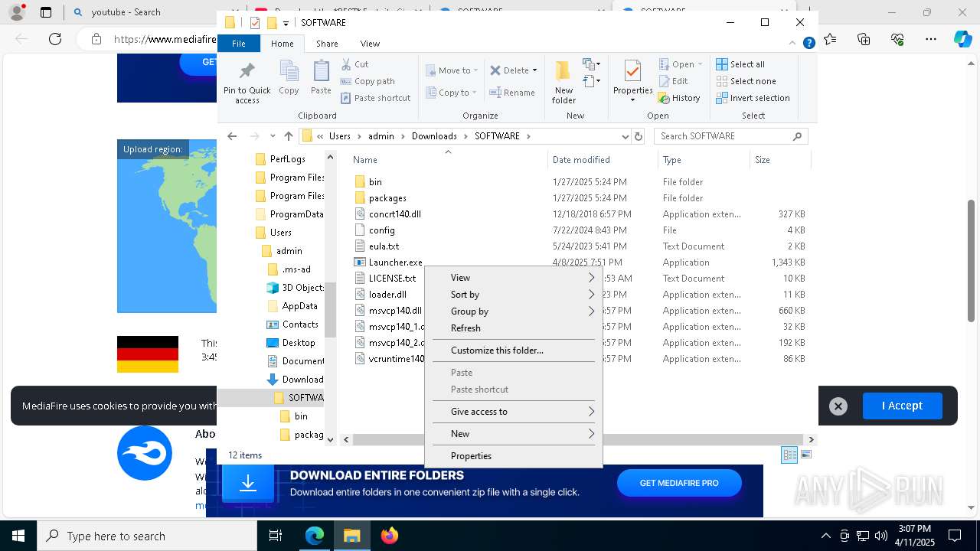The height and width of the screenshot is (551, 980).
Task: Click the Paste ribbon icon
Action: point(321,77)
